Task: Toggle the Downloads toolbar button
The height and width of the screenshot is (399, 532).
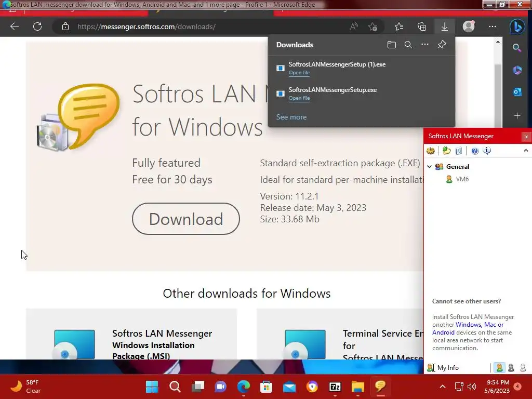Action: point(445,26)
